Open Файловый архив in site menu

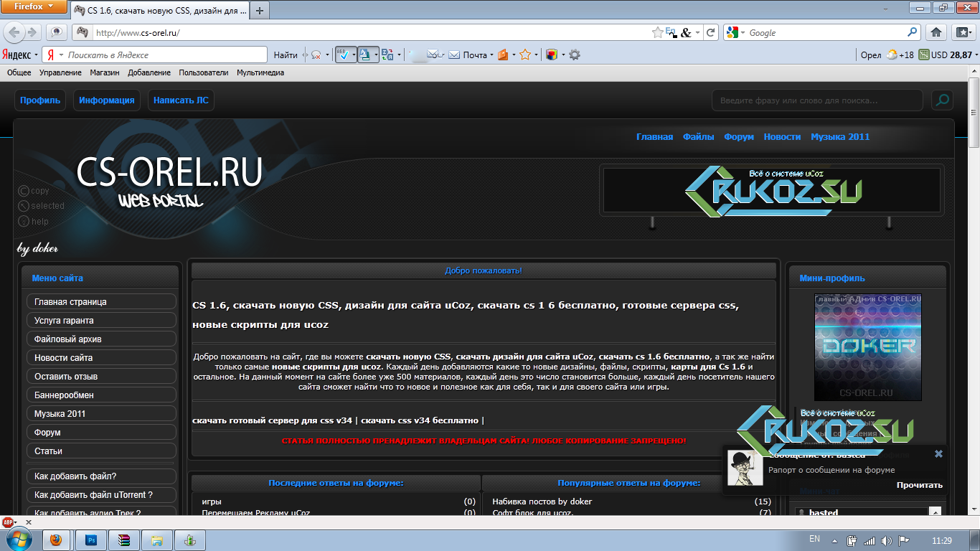coord(101,339)
